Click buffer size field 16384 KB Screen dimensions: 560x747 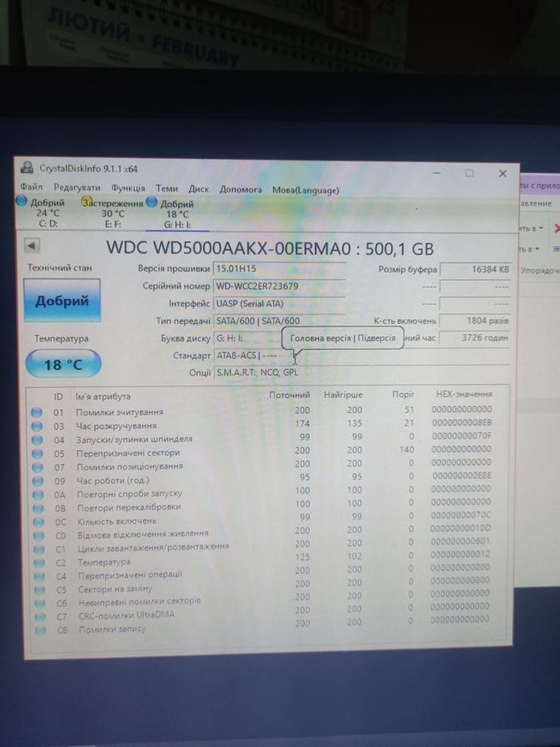(x=475, y=270)
